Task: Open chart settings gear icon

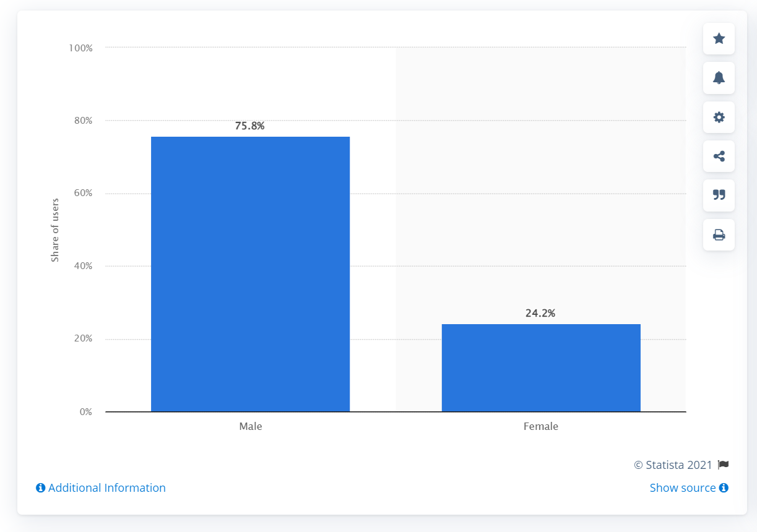Action: 719,118
